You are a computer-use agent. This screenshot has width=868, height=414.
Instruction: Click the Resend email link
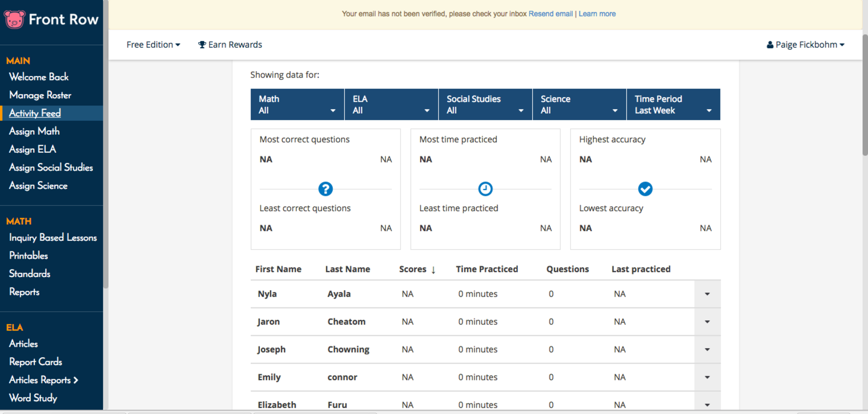[550, 14]
